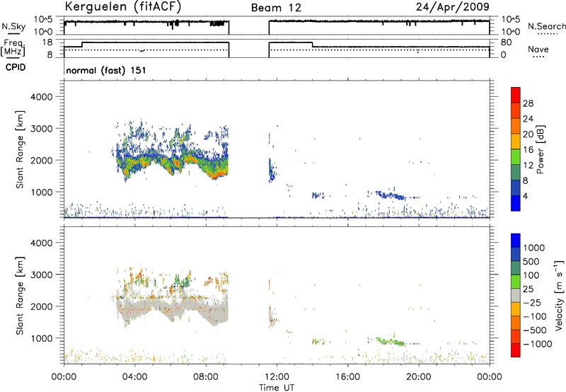Click the green echo patch near 18:00 in velocity panel
The height and width of the screenshot is (392, 566).
[390, 341]
